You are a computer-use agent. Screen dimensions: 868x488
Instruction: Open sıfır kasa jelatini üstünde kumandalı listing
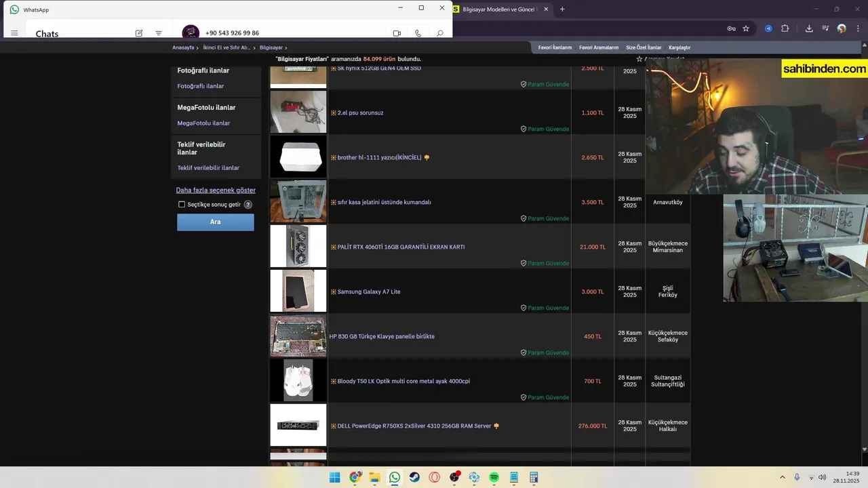click(384, 202)
